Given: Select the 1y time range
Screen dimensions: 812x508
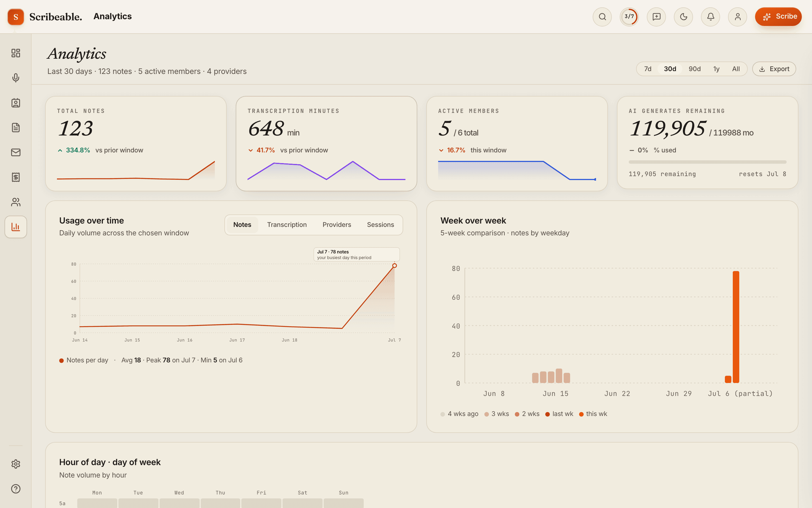Looking at the screenshot, I should pyautogui.click(x=716, y=69).
